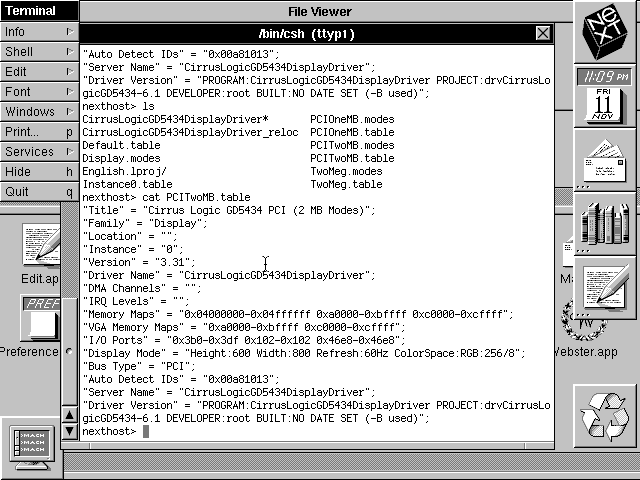
Task: Open the Shell submenu
Action: (39, 52)
